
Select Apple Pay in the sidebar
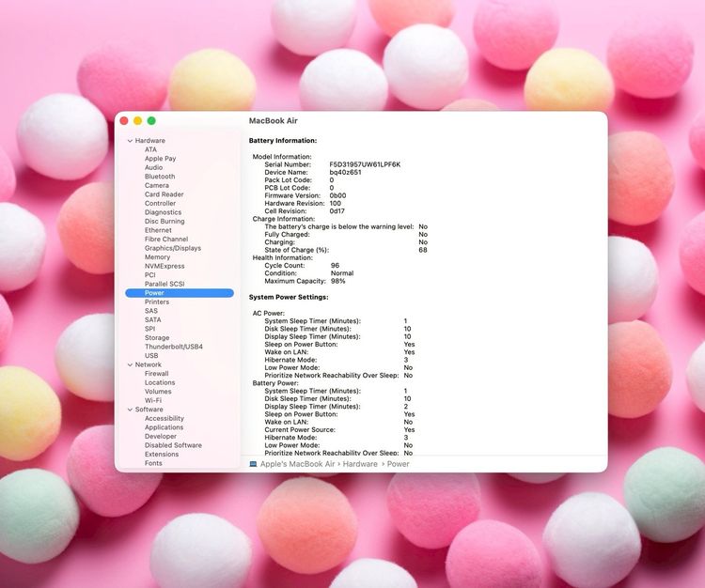[160, 159]
